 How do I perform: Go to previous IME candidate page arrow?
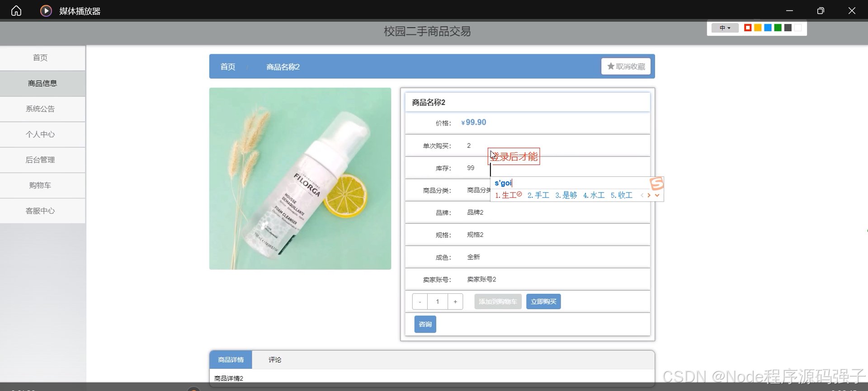pos(642,195)
